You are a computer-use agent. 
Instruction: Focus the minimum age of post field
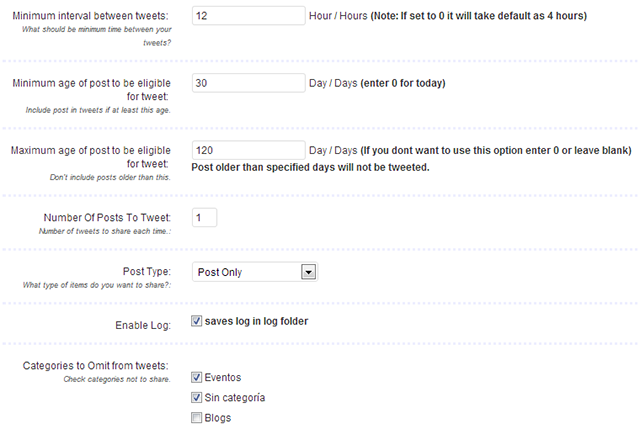(249, 83)
